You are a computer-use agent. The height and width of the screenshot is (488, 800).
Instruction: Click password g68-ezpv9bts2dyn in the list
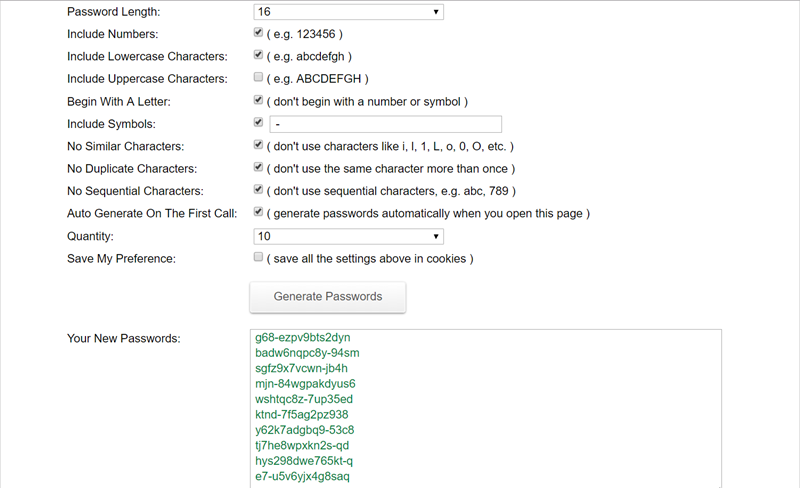(x=303, y=338)
